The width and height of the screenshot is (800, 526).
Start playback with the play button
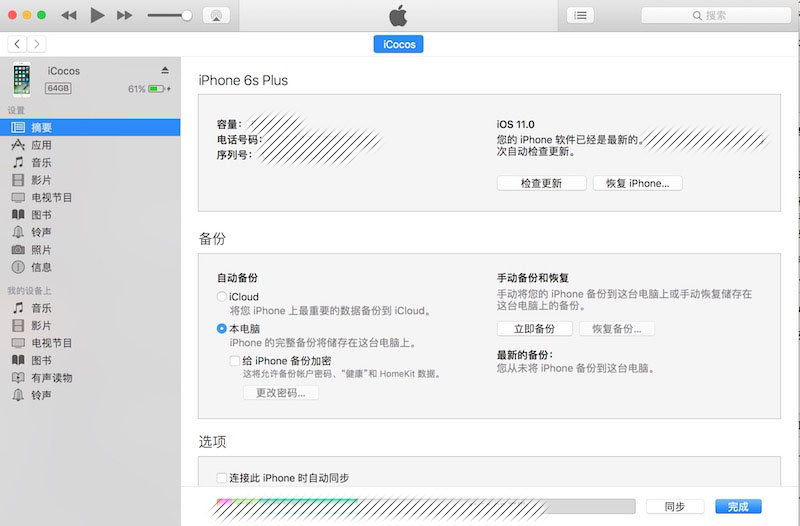coord(97,15)
